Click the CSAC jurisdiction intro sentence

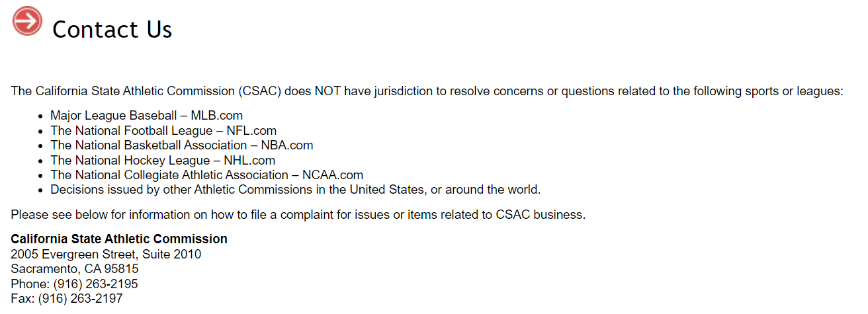(427, 91)
